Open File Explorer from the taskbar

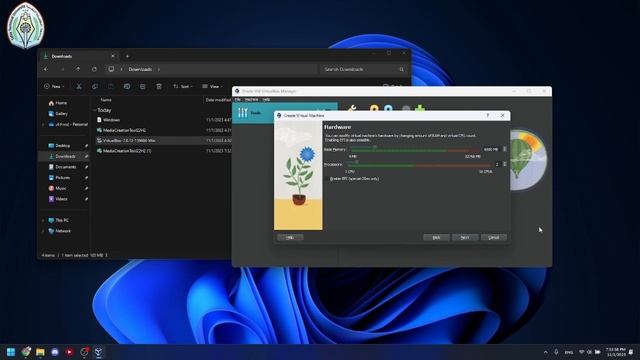point(40,352)
